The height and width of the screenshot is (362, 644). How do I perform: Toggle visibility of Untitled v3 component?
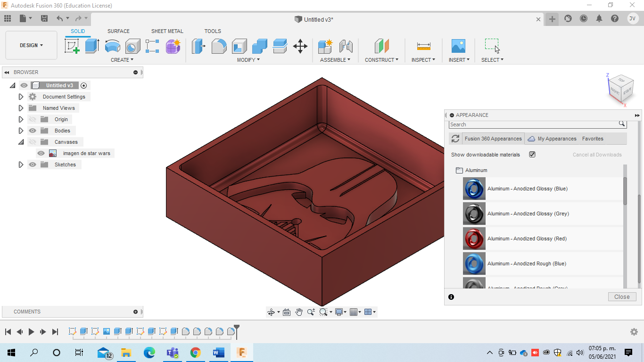point(24,85)
